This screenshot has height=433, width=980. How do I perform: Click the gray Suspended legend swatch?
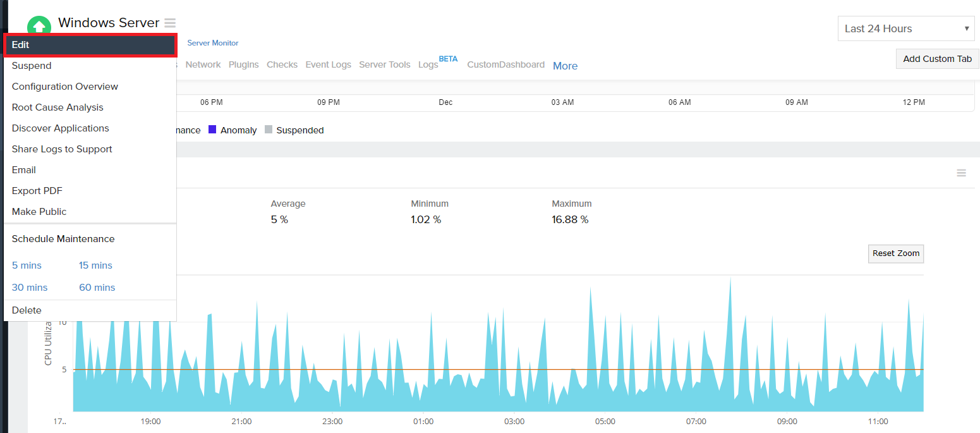[x=269, y=130]
